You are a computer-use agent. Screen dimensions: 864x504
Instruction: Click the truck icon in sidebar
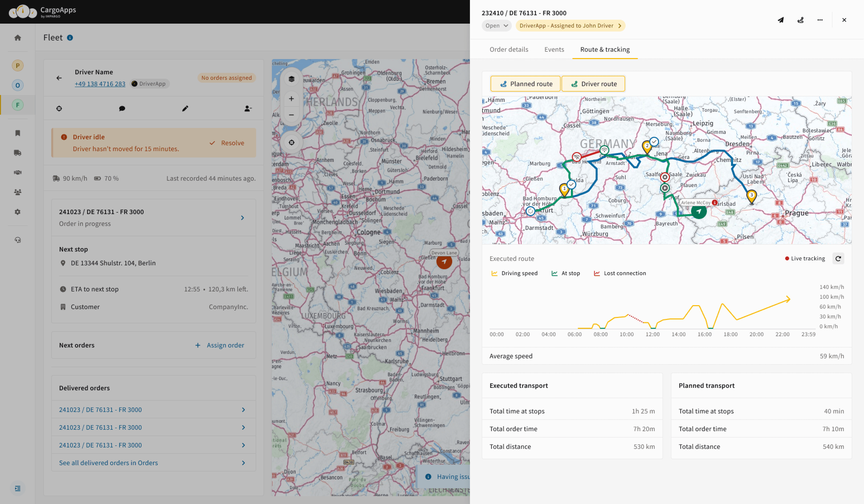tap(18, 153)
